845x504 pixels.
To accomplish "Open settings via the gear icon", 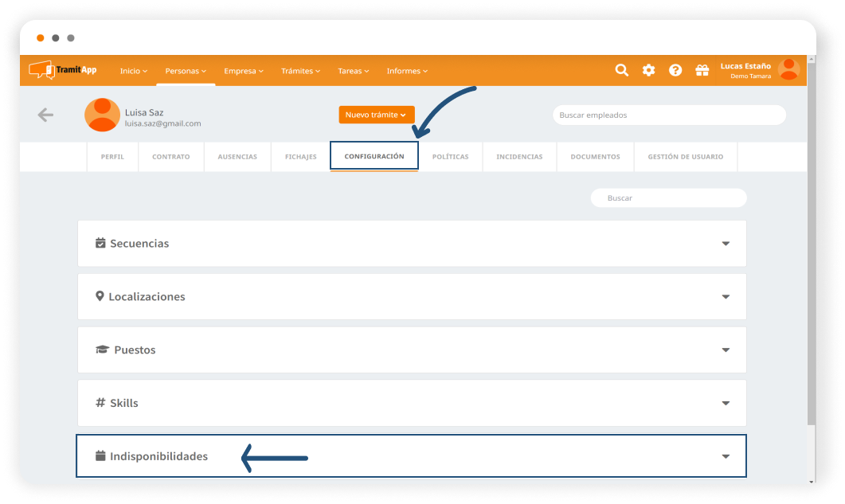I will (x=648, y=70).
